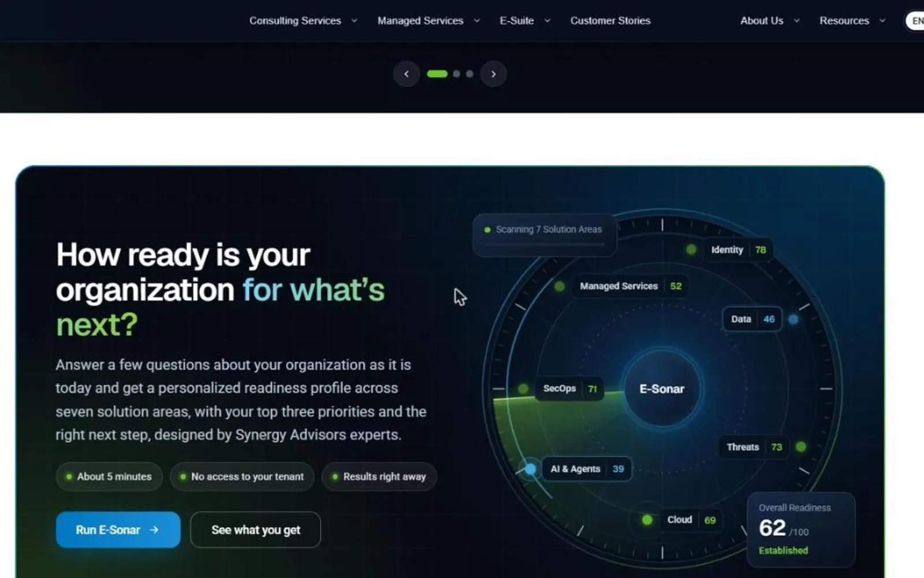Click the Data 46 score label
The image size is (924, 578).
coord(752,319)
